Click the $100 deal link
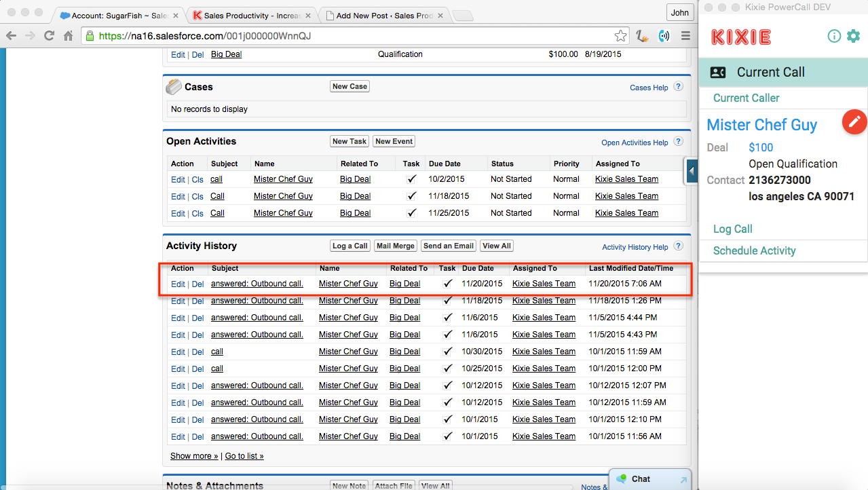The image size is (868, 490). (761, 147)
